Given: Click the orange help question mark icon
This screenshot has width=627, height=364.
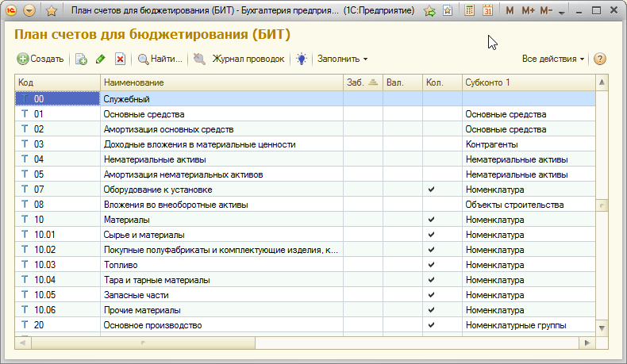Looking at the screenshot, I should coord(600,59).
